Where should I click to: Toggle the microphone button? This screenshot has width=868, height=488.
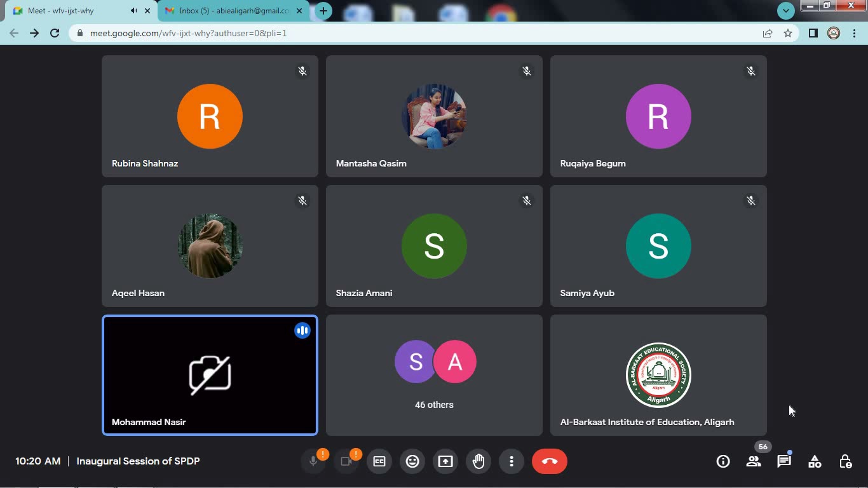313,461
